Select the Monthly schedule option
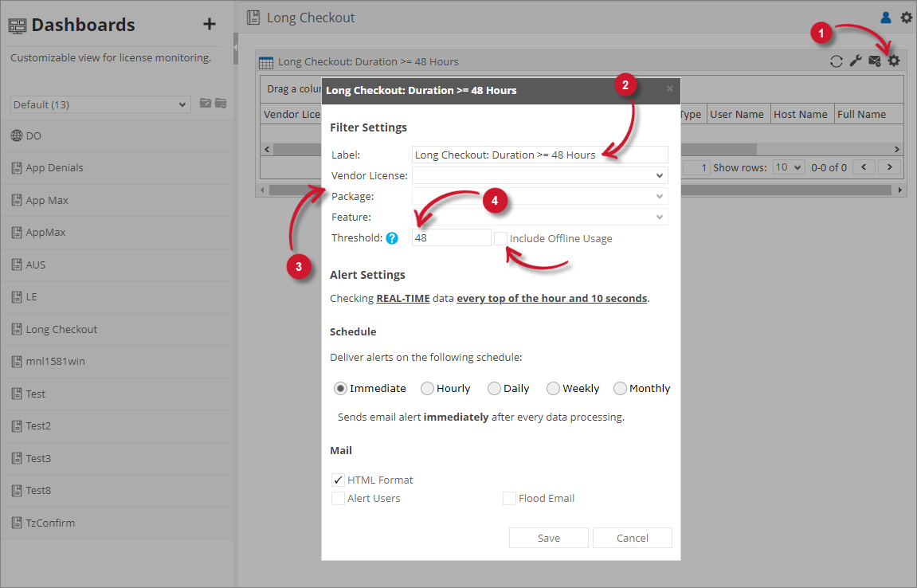This screenshot has width=917, height=588. click(620, 389)
